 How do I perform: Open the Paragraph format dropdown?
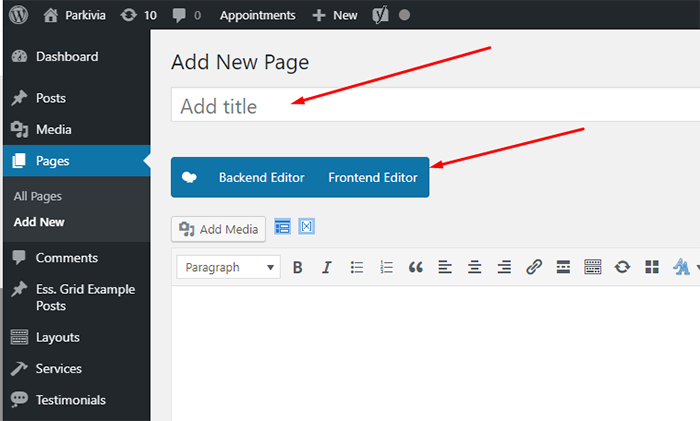(229, 267)
